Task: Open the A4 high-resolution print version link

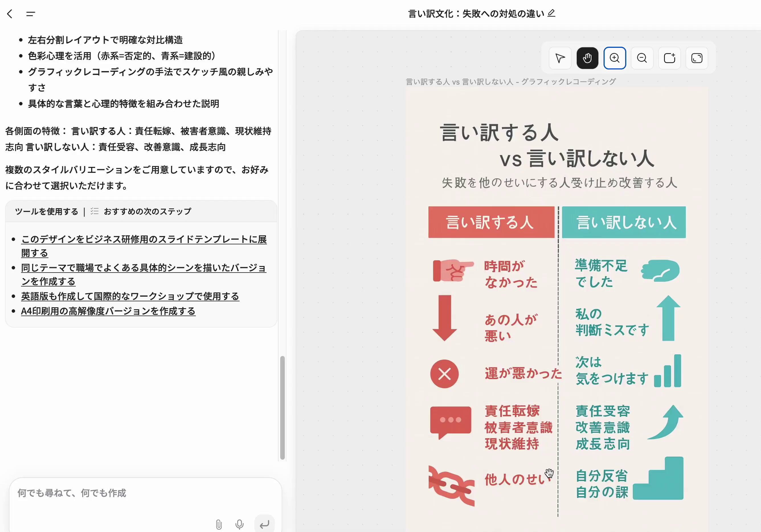Action: 108,311
